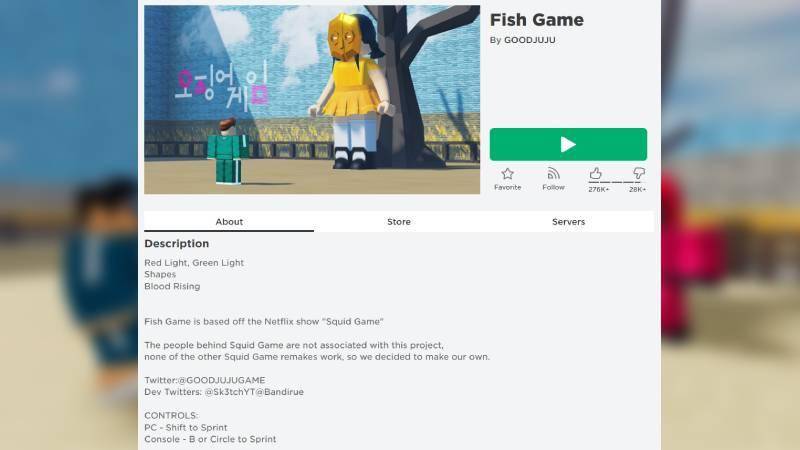
Task: Click the @Bandirue dev Twitter handle
Action: point(279,392)
